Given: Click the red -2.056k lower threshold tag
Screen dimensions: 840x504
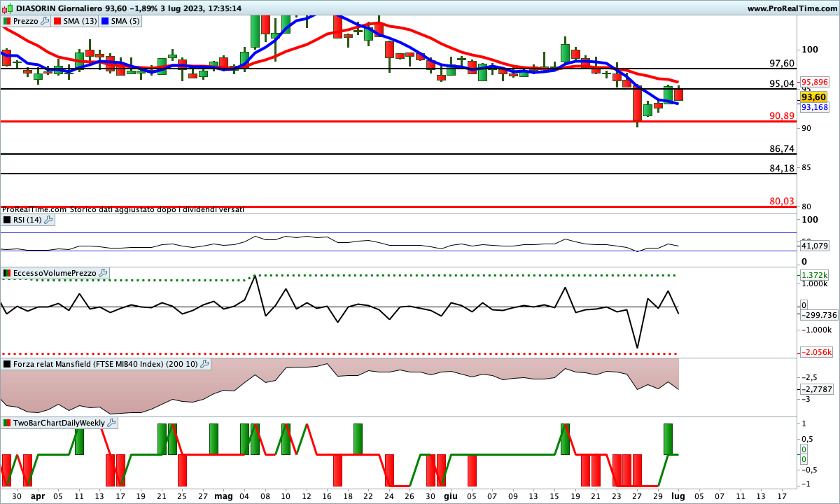Looking at the screenshot, I should 816,352.
